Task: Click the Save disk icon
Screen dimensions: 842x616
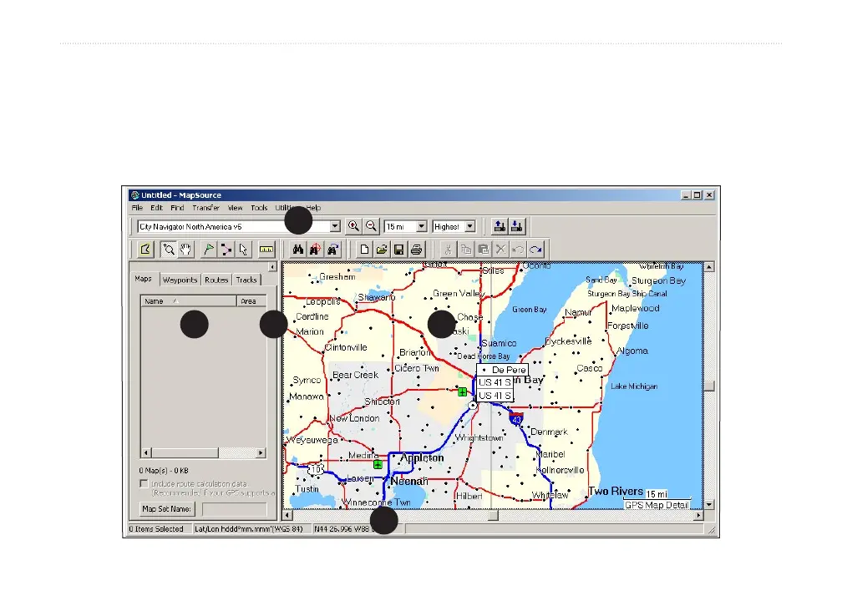Action: point(399,249)
